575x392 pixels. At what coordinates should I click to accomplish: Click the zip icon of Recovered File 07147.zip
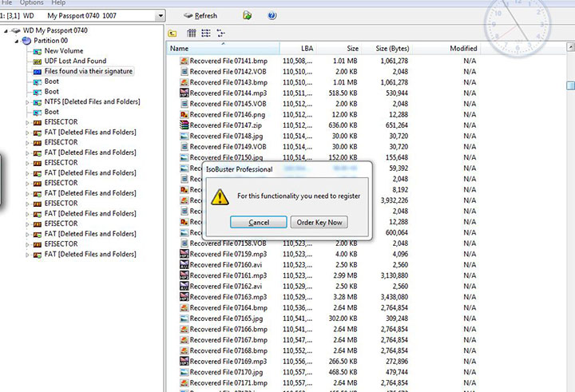184,125
